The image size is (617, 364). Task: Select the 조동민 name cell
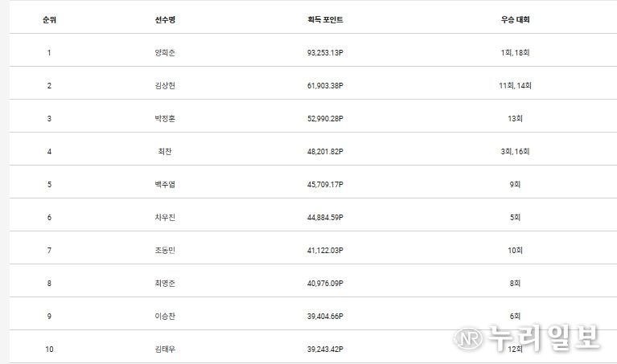click(165, 250)
